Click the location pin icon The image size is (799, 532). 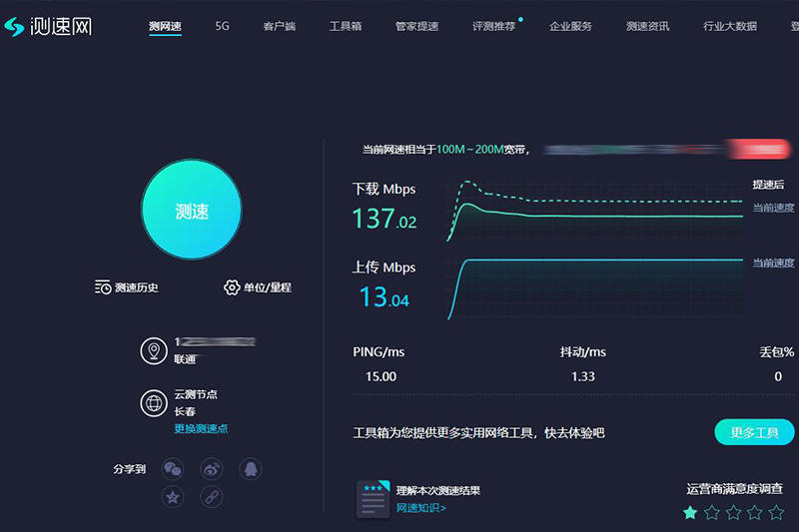[x=153, y=350]
